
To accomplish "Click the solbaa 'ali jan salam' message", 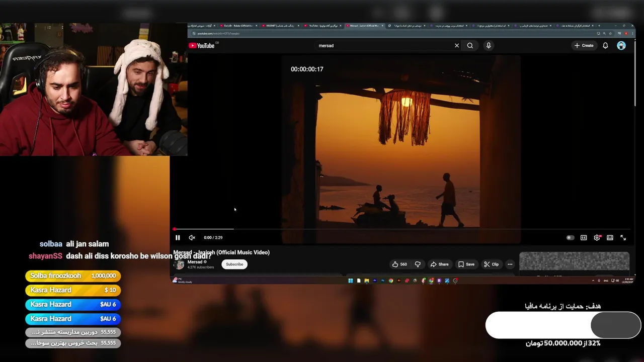I will tap(74, 244).
